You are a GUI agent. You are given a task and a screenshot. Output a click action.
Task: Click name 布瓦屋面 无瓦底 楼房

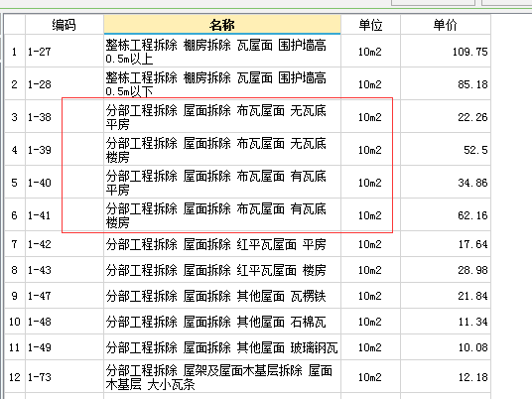(x=222, y=149)
